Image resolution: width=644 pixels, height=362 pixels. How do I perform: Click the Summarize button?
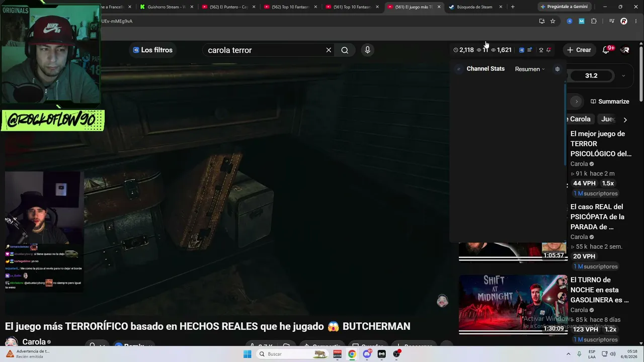coord(610,102)
